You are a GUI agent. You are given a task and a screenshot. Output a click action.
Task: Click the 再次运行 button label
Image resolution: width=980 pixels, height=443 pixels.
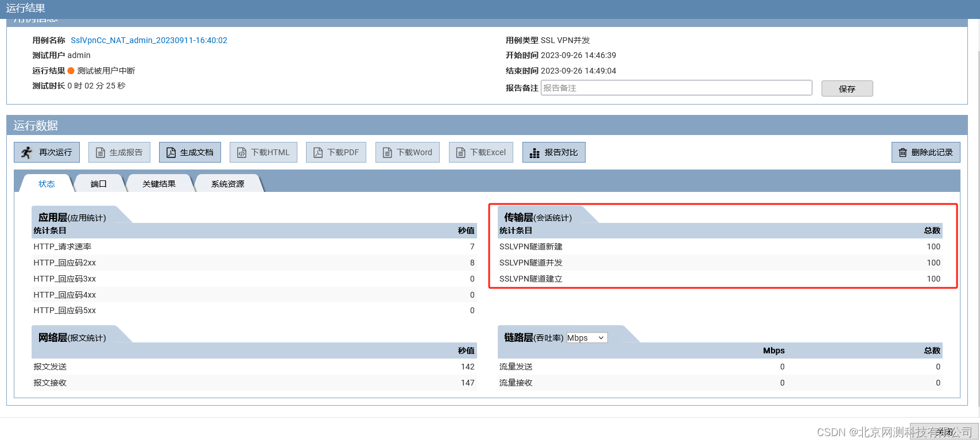point(56,152)
